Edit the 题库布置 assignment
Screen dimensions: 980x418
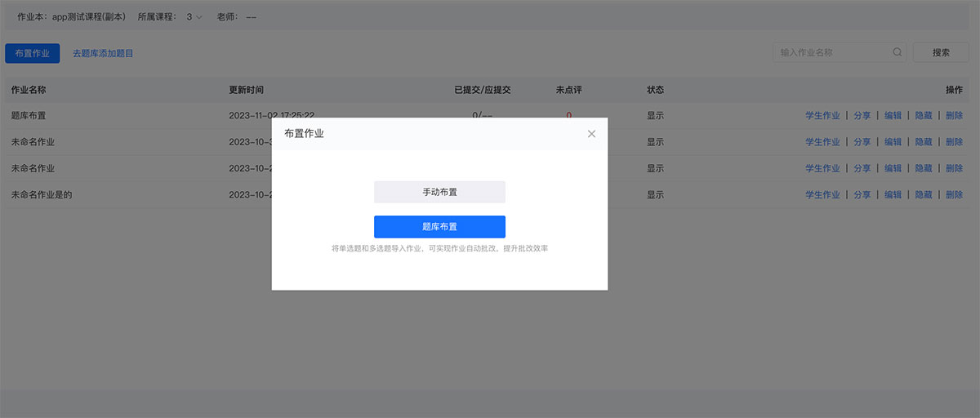click(x=893, y=116)
